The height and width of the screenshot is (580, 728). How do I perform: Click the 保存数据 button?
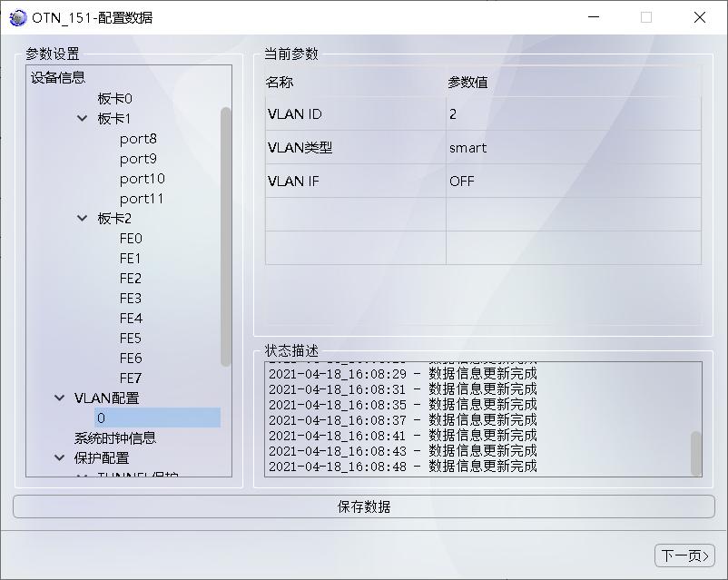pos(364,507)
